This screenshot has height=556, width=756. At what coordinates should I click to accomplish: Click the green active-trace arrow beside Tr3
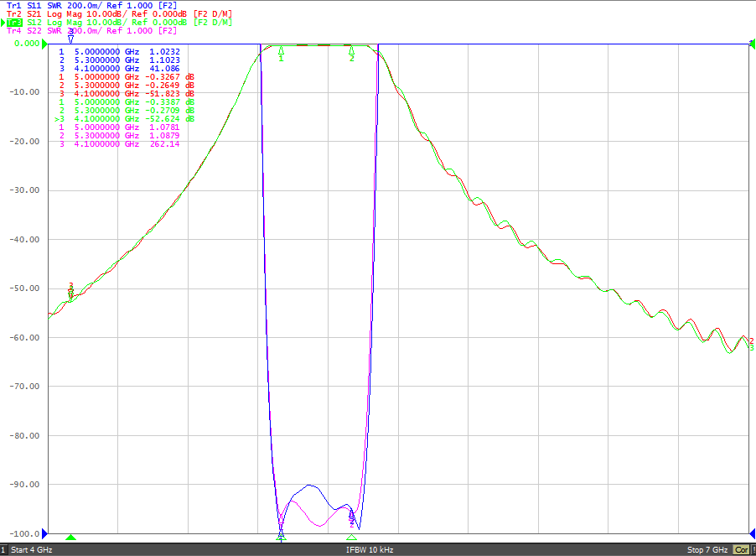point(3,23)
